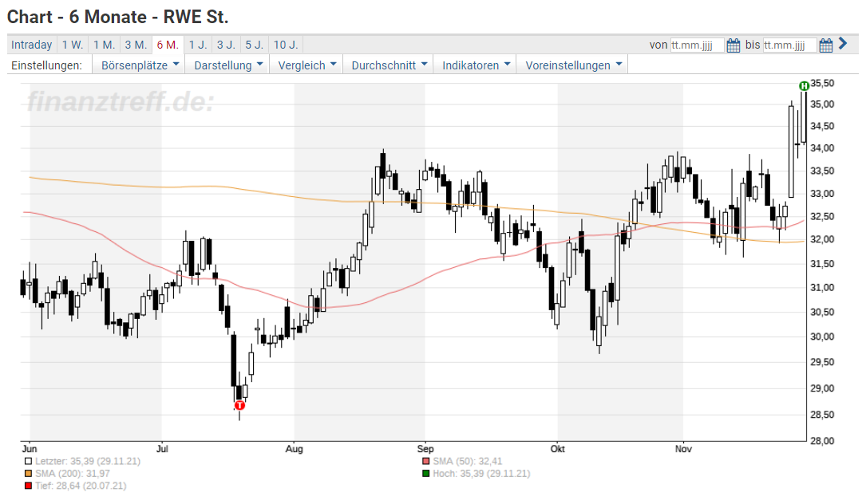Screen dimensions: 866x504
Task: Click the 'SMA (50): 32,41' legend text
Action: point(467,462)
